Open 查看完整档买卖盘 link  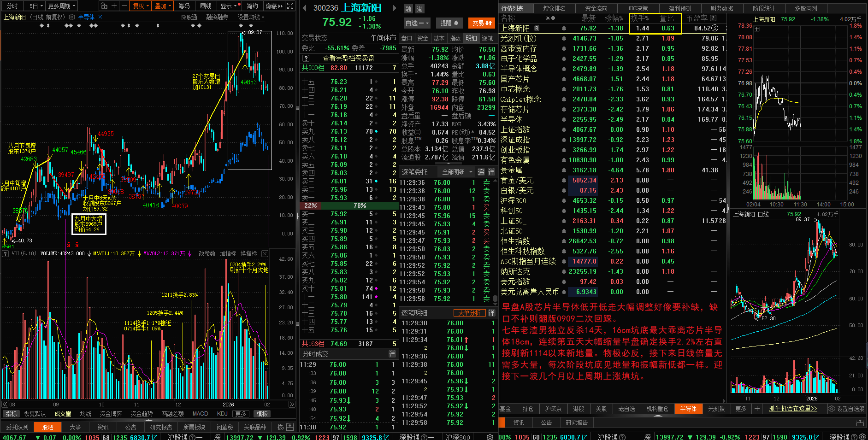tap(348, 58)
